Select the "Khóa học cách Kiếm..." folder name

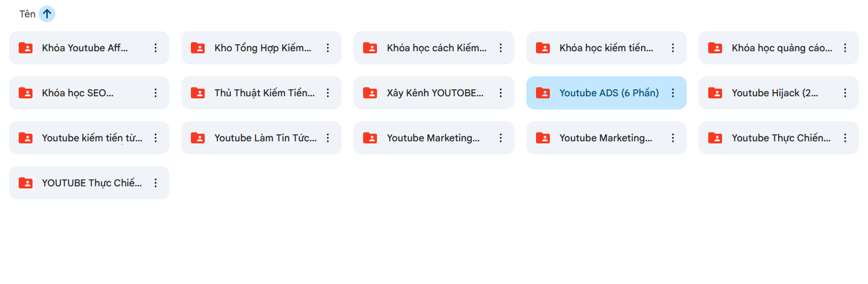[436, 48]
